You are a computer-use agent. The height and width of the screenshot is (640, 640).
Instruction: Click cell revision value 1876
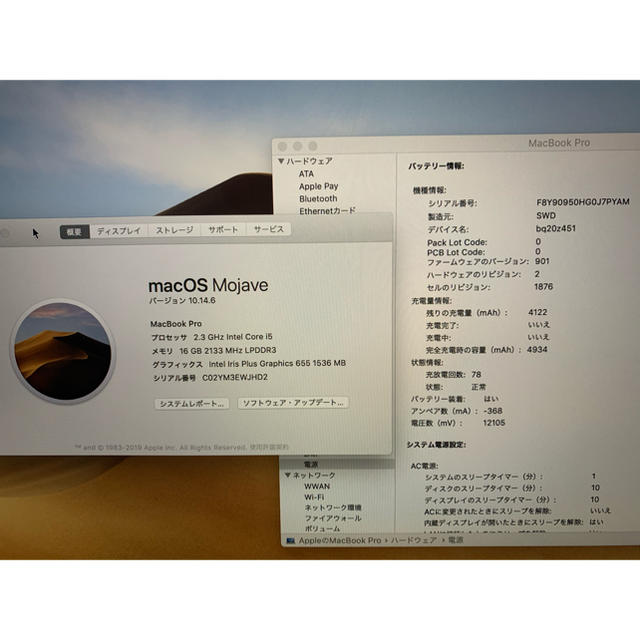pos(544,287)
